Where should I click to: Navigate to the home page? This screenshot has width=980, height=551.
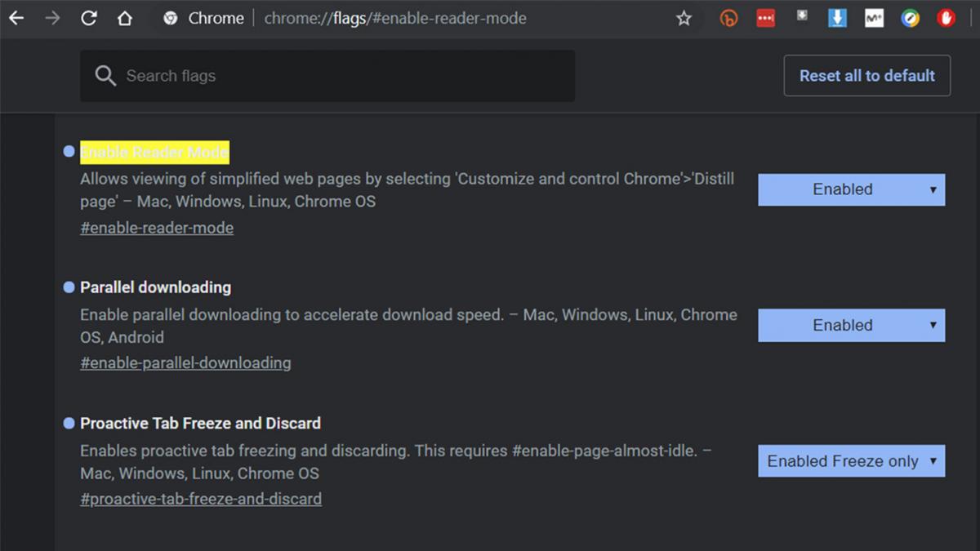(x=124, y=18)
